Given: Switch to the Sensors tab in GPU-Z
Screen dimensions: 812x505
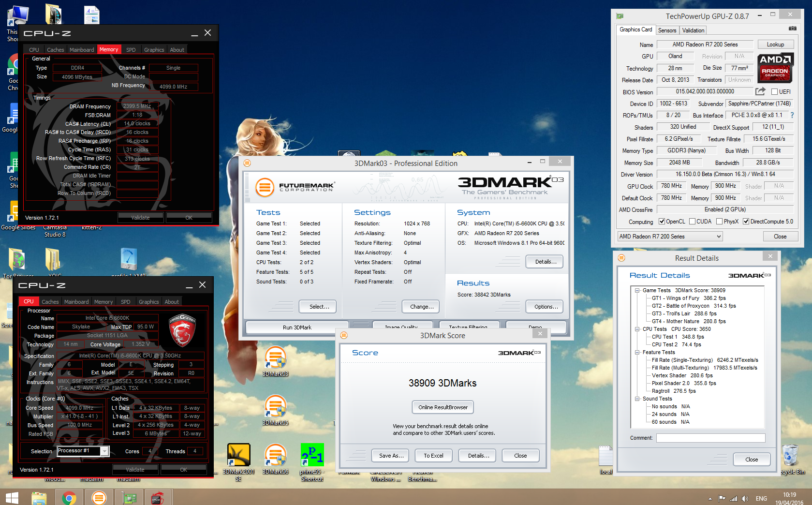Looking at the screenshot, I should pyautogui.click(x=667, y=30).
